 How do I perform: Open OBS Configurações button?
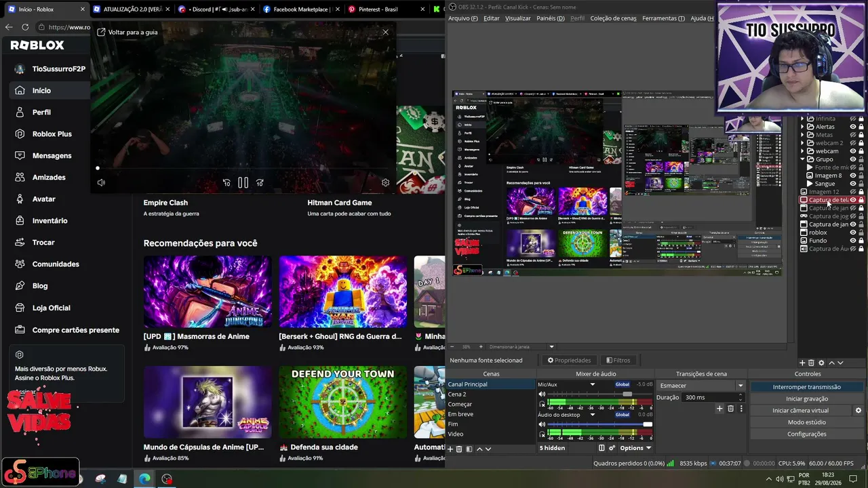point(806,434)
